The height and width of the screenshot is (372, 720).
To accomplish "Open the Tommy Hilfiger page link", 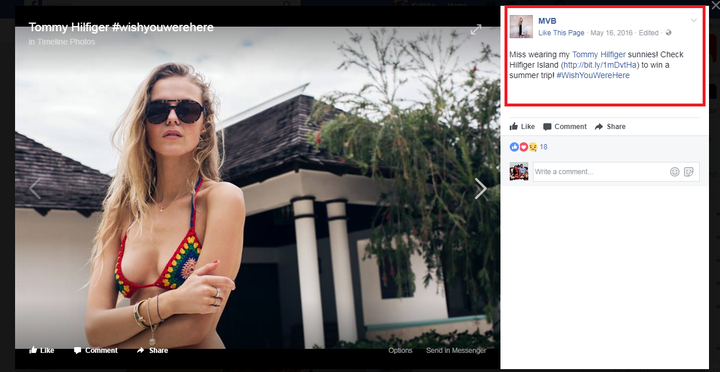I will click(598, 54).
